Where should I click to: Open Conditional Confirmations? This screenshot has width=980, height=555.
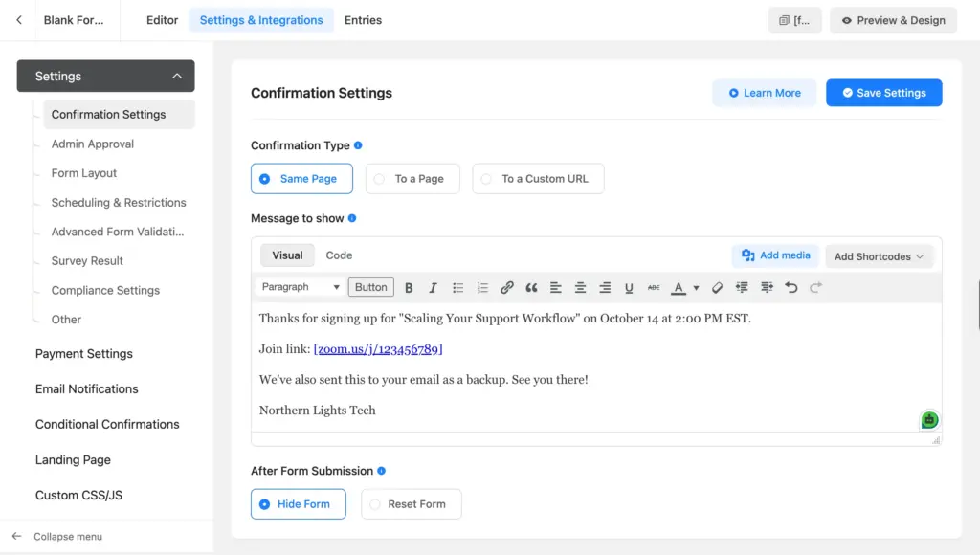pos(107,424)
